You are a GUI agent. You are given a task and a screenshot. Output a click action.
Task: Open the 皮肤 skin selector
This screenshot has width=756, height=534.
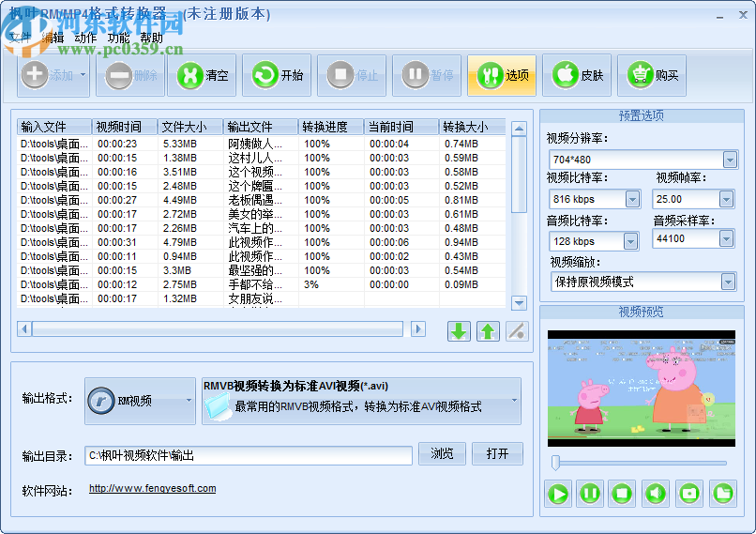[x=578, y=76]
